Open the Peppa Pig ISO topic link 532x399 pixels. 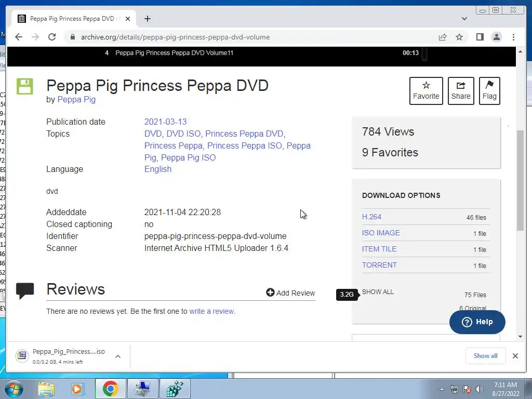coord(188,157)
